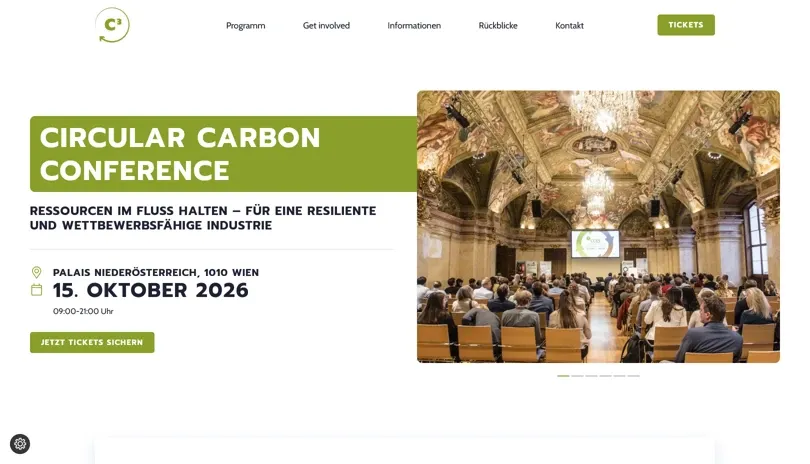Go to the last carousel slide indicator
Screen dimensions: 810x464
tap(633, 376)
